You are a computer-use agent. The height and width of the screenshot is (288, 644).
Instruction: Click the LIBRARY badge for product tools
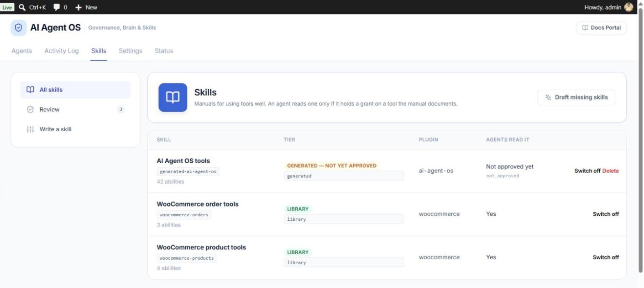point(298,252)
